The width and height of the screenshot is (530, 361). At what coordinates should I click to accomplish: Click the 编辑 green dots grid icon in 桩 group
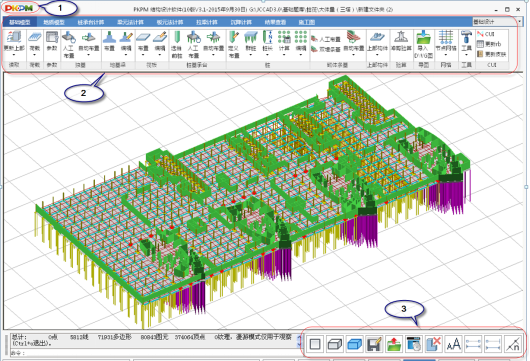(300, 37)
